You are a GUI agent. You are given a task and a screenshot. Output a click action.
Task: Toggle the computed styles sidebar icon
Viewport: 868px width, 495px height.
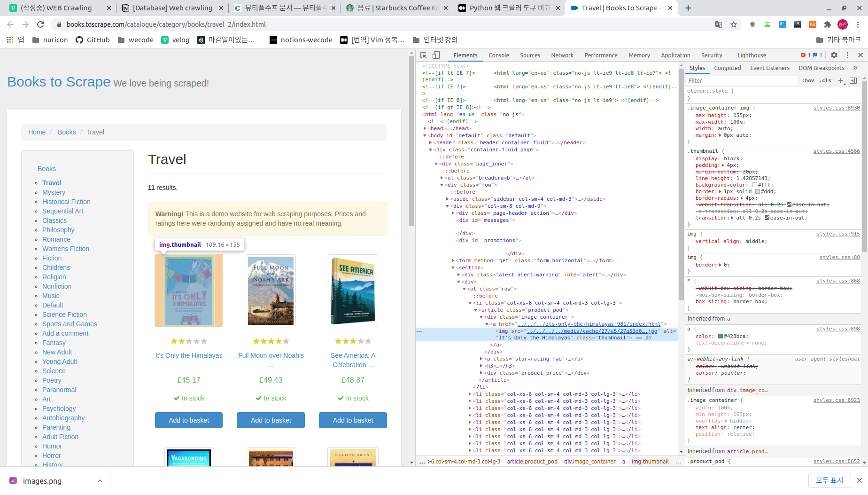pos(853,80)
